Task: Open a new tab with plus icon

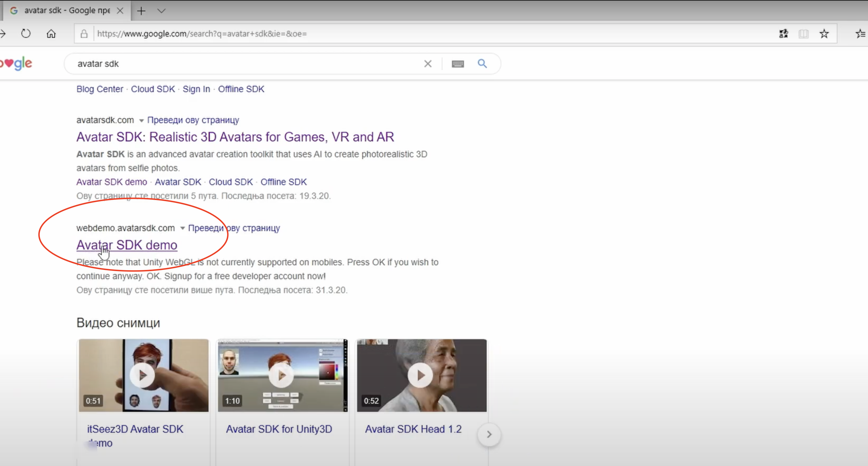Action: [x=141, y=11]
